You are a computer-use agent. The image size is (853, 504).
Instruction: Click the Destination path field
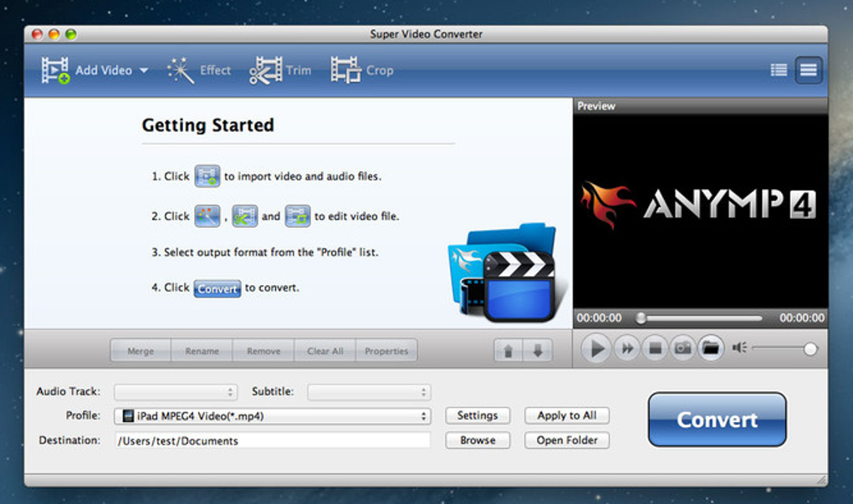pos(273,440)
